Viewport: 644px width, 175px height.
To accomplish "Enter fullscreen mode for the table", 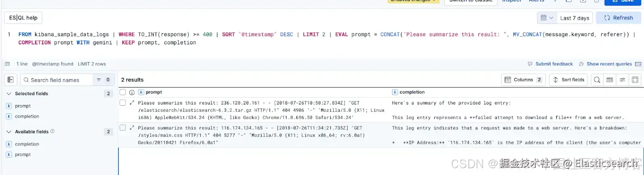I will (635, 80).
